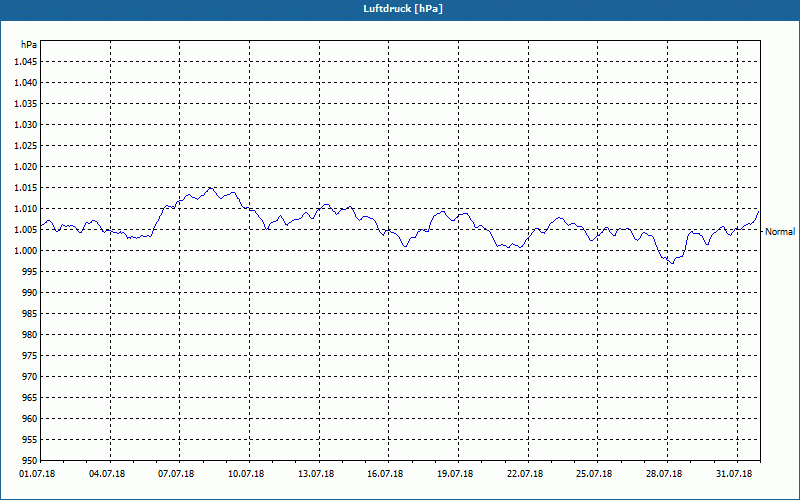Click the 970 y-axis label
Image resolution: width=800 pixels, height=500 pixels.
[31, 377]
